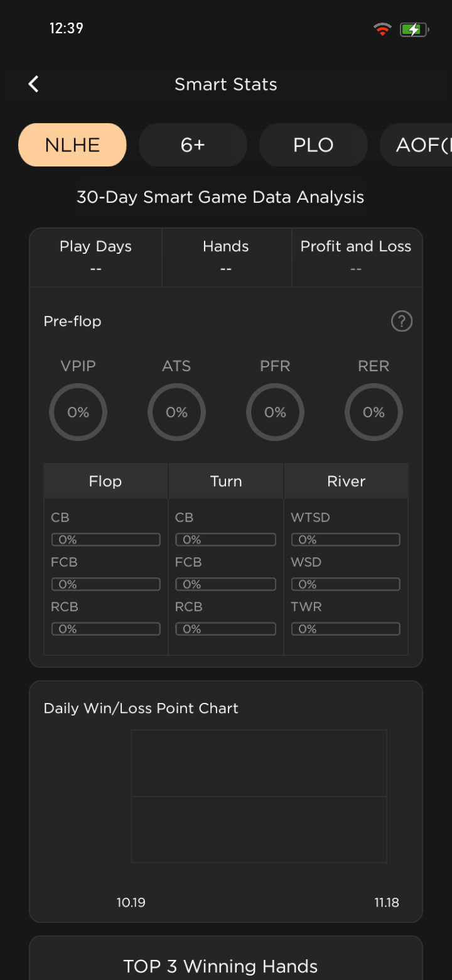Tap the Wi-Fi status icon
The width and height of the screenshot is (452, 980).
382,29
